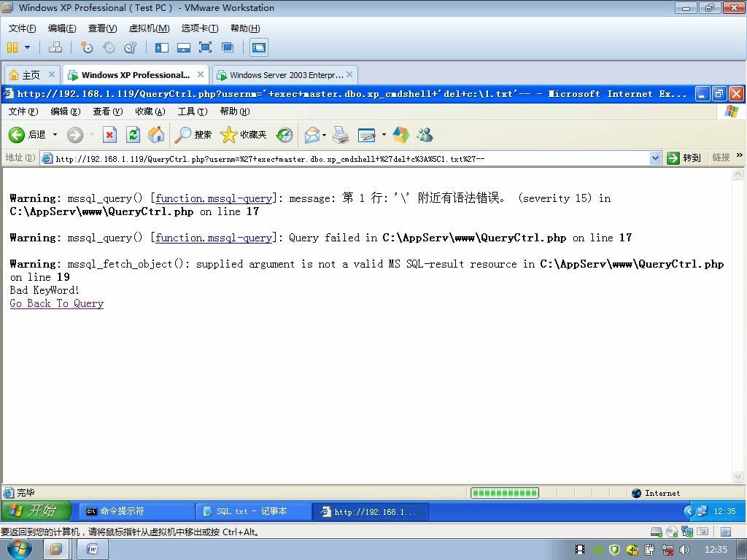
Task: Click the IE mail envelope icon
Action: [x=311, y=135]
